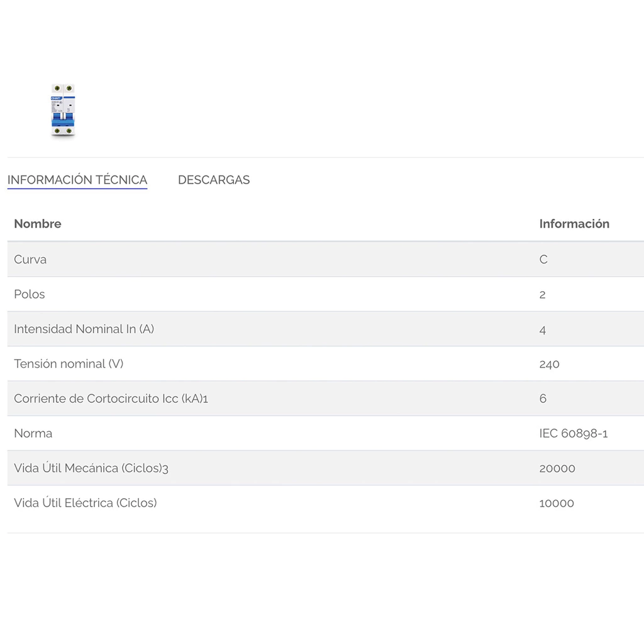Click the IEC 60898-1 norm value
Screen dimensions: 644x644
tap(574, 433)
